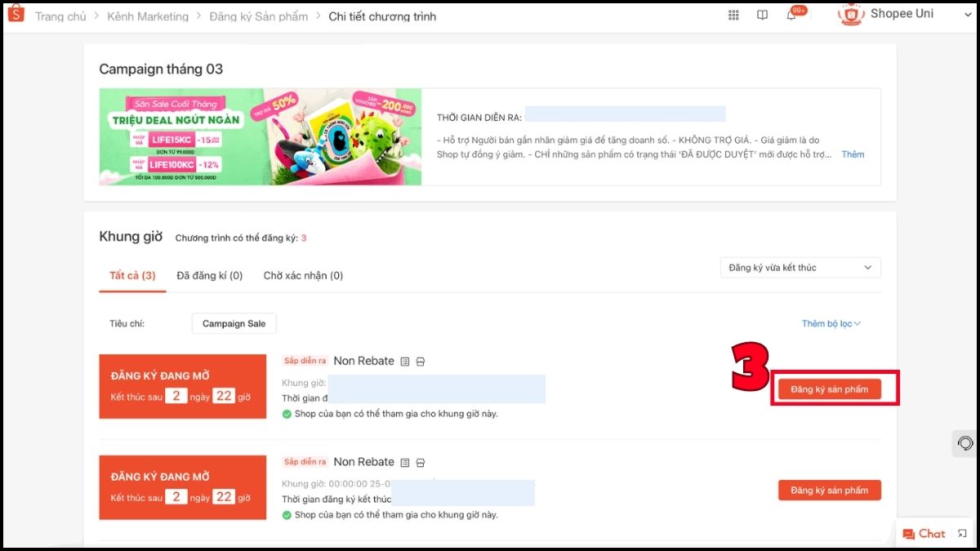Click the document icon in first Non Rebate row
This screenshot has width=980, height=551.
click(x=405, y=362)
